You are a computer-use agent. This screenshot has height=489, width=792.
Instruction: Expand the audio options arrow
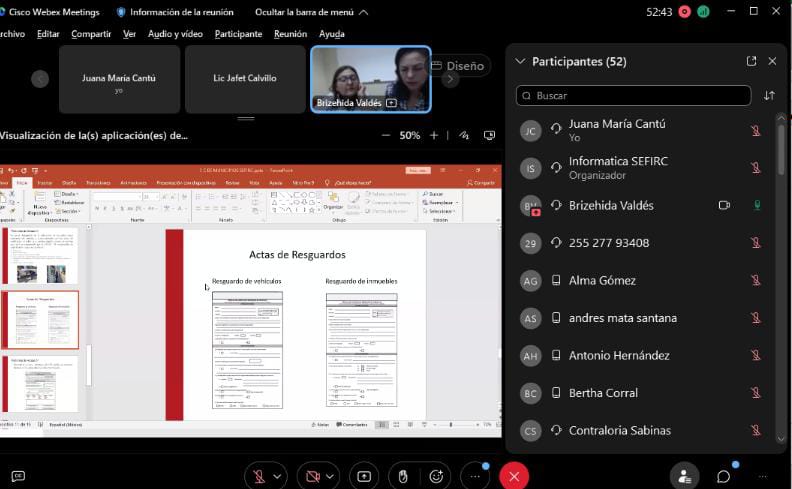click(278, 476)
